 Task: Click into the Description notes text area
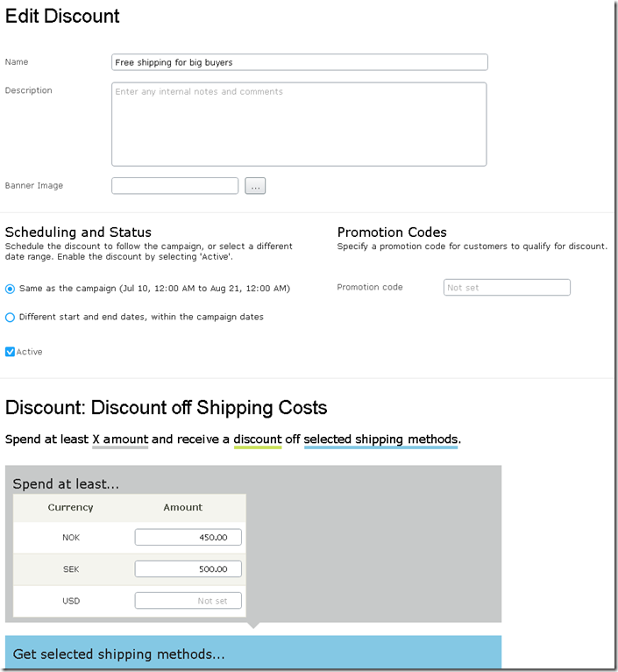point(299,125)
